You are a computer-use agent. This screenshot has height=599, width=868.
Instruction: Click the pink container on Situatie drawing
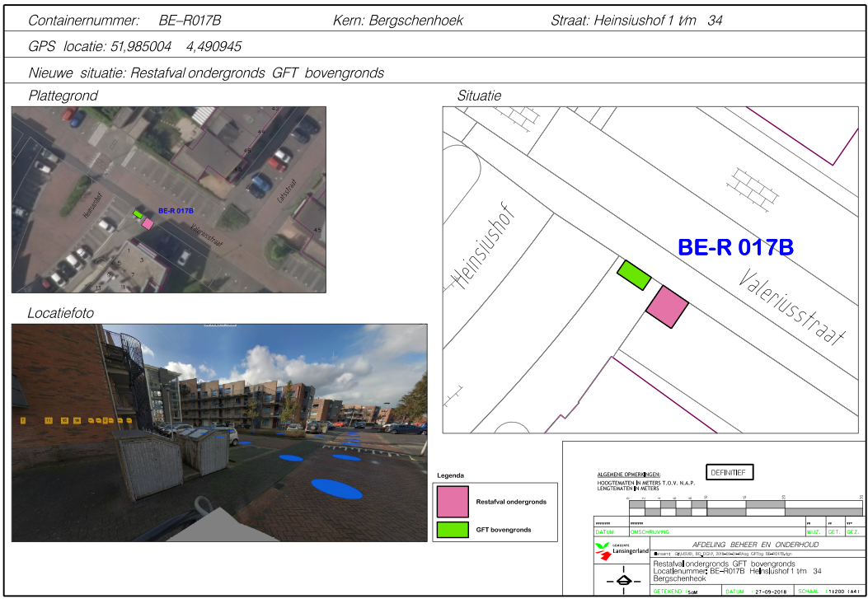(666, 307)
